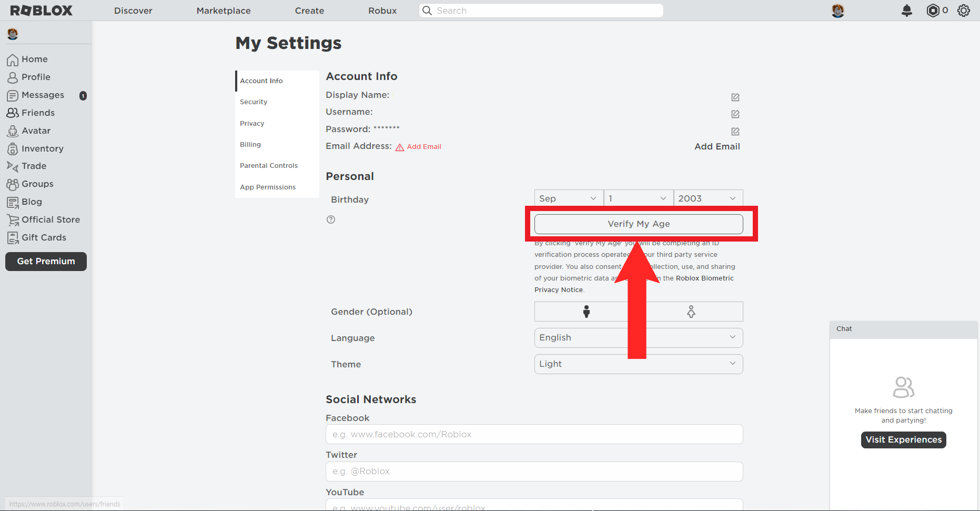The width and height of the screenshot is (980, 511).
Task: Open the birthday month dropdown
Action: [569, 198]
